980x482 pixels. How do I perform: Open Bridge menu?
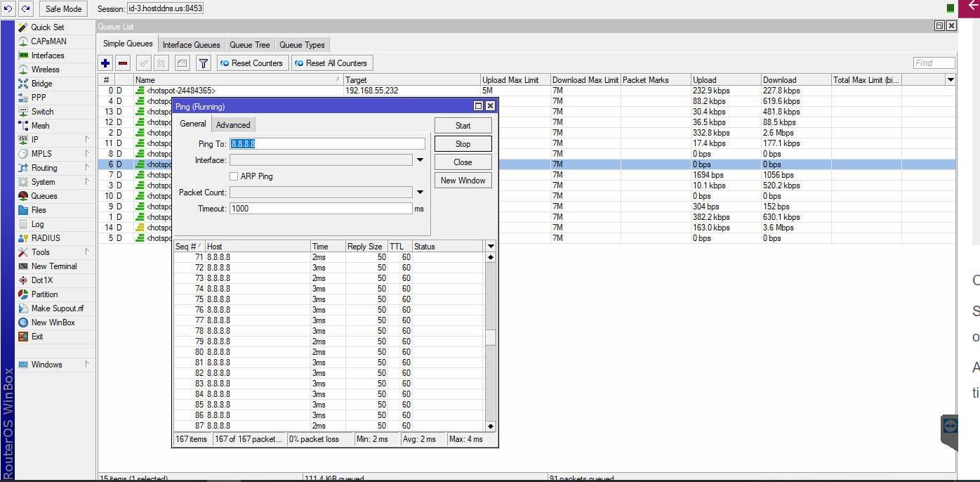coord(41,84)
